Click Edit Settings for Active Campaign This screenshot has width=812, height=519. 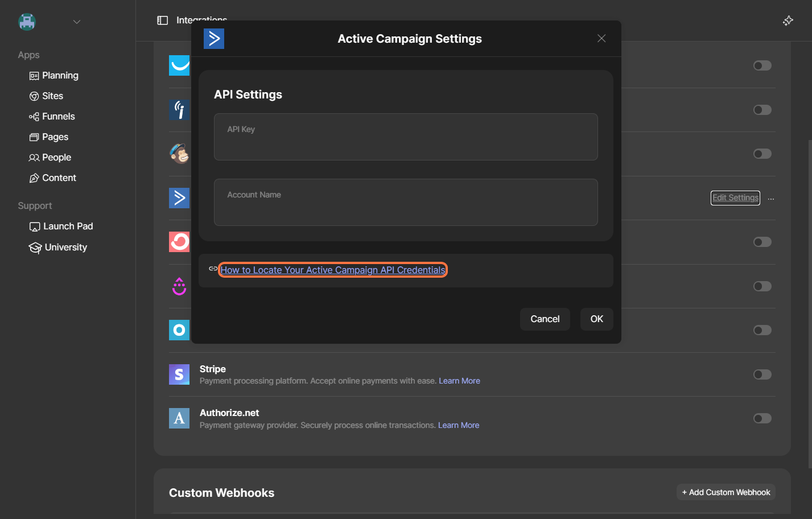pyautogui.click(x=735, y=197)
